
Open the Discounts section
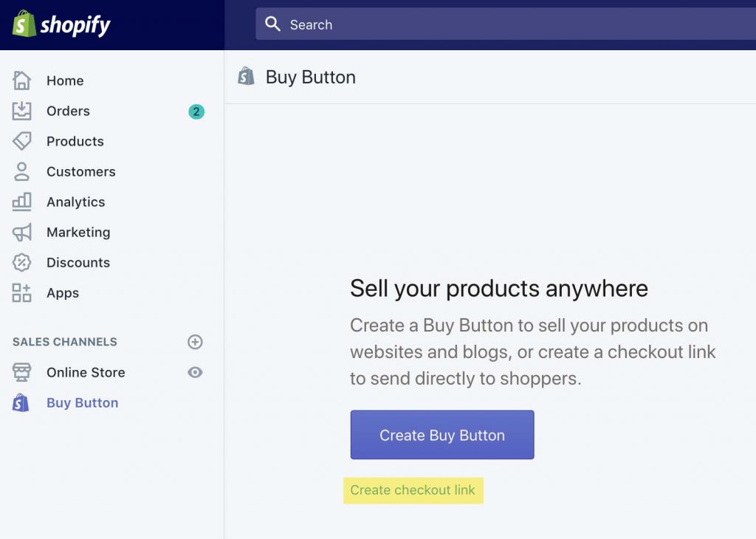click(x=78, y=263)
